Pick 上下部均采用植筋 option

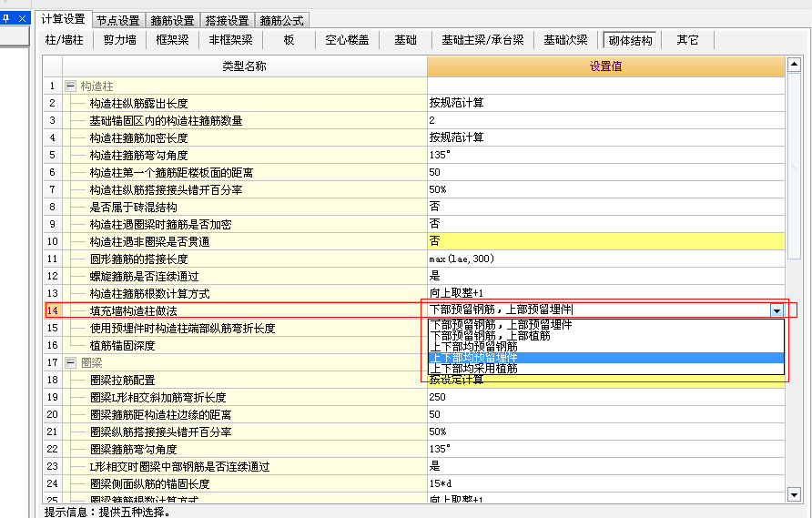606,369
